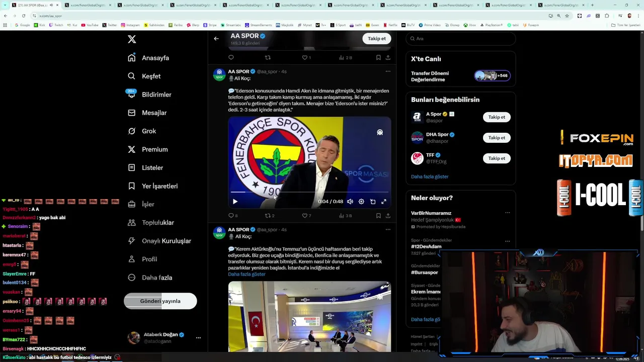Open Twitch bookmark in bookmarks bar
The image size is (644, 362).
(56, 25)
